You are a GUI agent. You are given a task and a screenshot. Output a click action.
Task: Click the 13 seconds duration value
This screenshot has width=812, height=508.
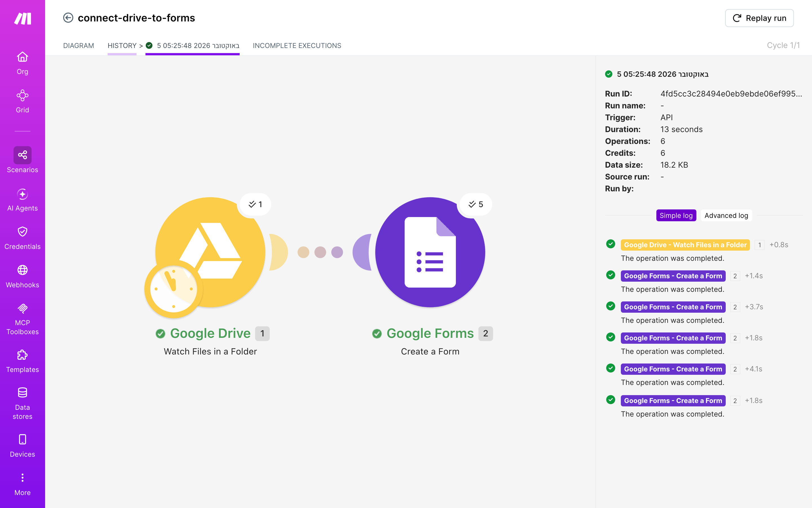tap(681, 129)
